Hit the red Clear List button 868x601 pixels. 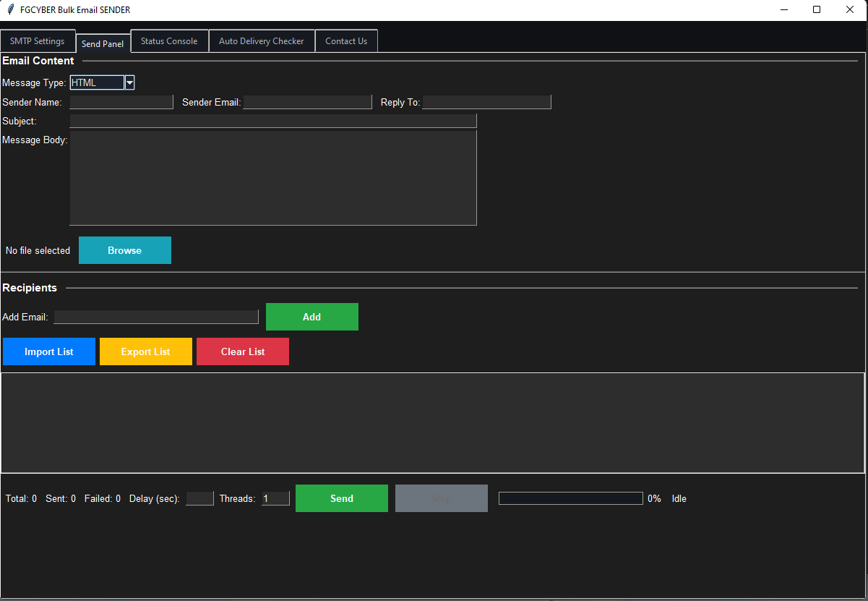[243, 351]
